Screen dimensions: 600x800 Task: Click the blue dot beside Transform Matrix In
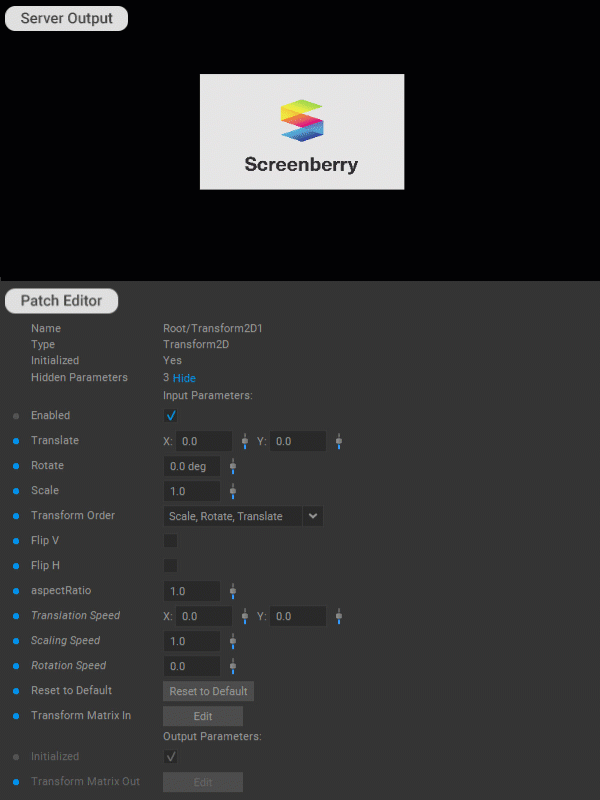coord(16,716)
